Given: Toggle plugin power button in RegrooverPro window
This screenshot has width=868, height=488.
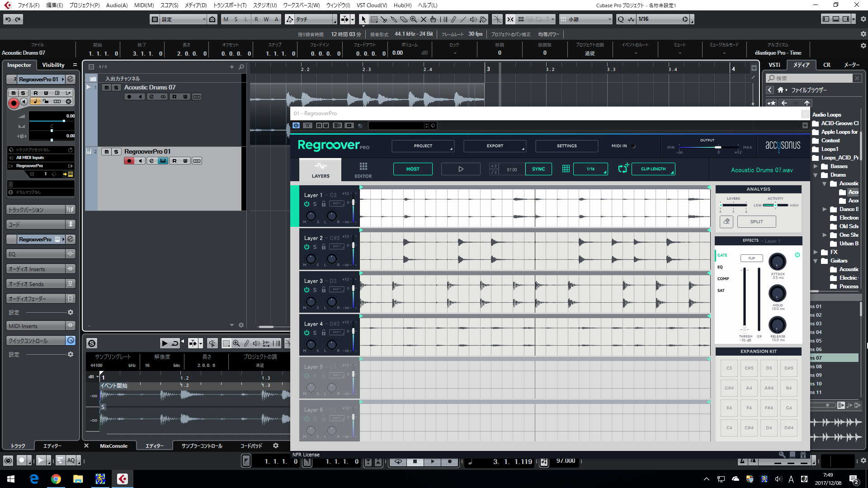Looking at the screenshot, I should coord(296,126).
